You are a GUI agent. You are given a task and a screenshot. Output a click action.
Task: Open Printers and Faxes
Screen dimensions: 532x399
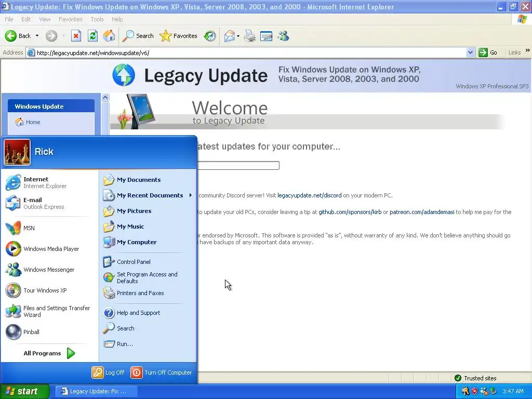pos(148,293)
